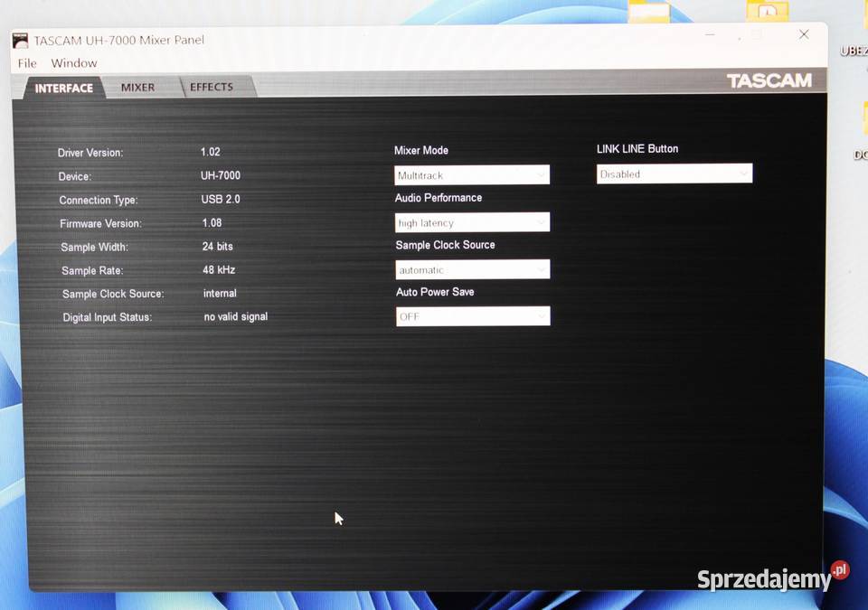Click the Mixer Mode label
The width and height of the screenshot is (868, 610).
click(421, 151)
